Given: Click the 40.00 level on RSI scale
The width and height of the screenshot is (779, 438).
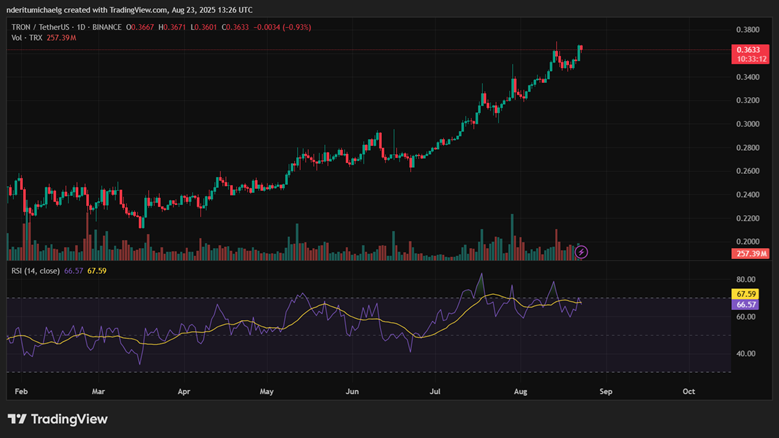Looking at the screenshot, I should coord(746,353).
